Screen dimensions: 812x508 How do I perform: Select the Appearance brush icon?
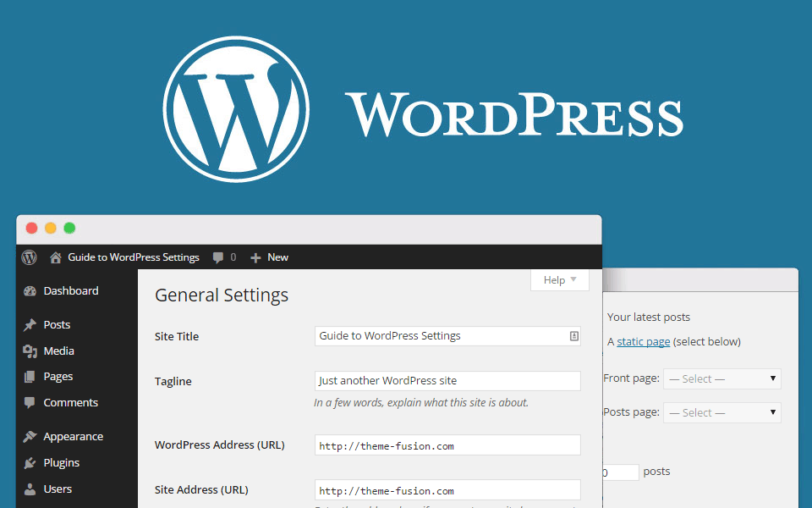point(30,436)
